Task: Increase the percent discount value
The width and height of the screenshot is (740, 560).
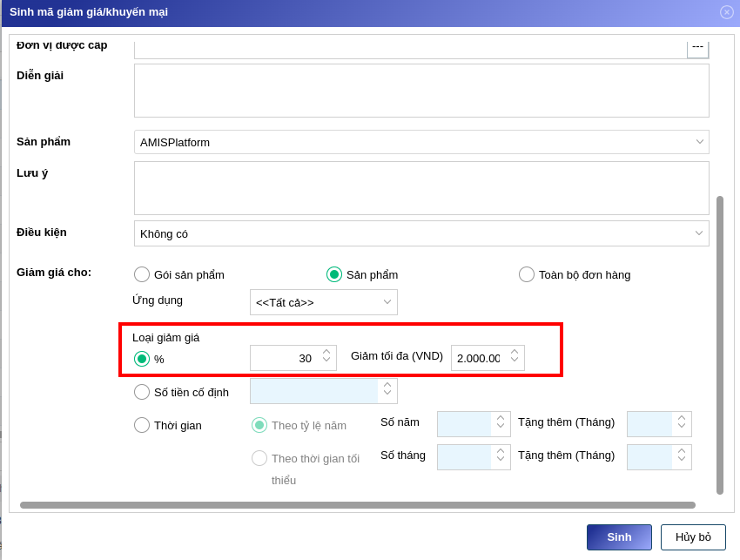Action: click(326, 353)
